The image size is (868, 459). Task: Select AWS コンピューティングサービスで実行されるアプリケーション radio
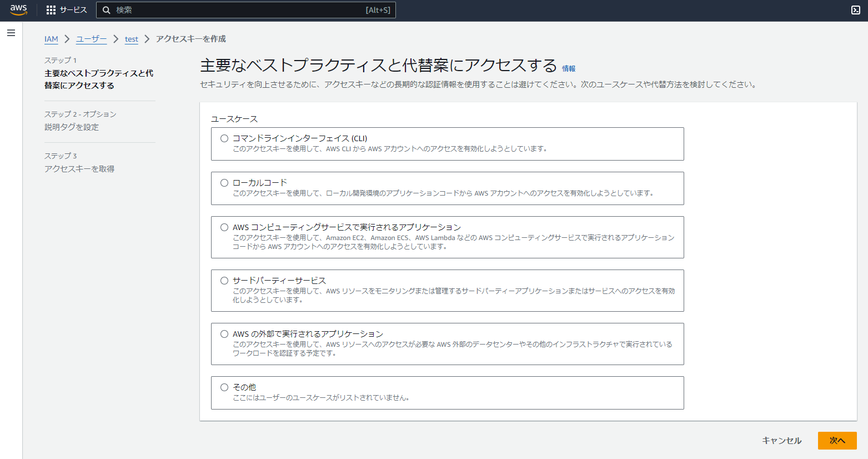[x=224, y=227]
